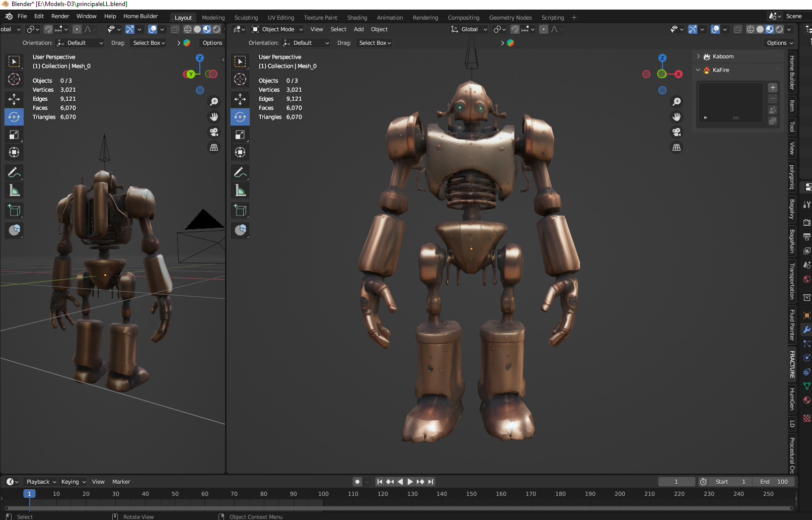Select the Cursor tool in right viewport toolbar
This screenshot has width=812, height=520.
click(x=240, y=79)
